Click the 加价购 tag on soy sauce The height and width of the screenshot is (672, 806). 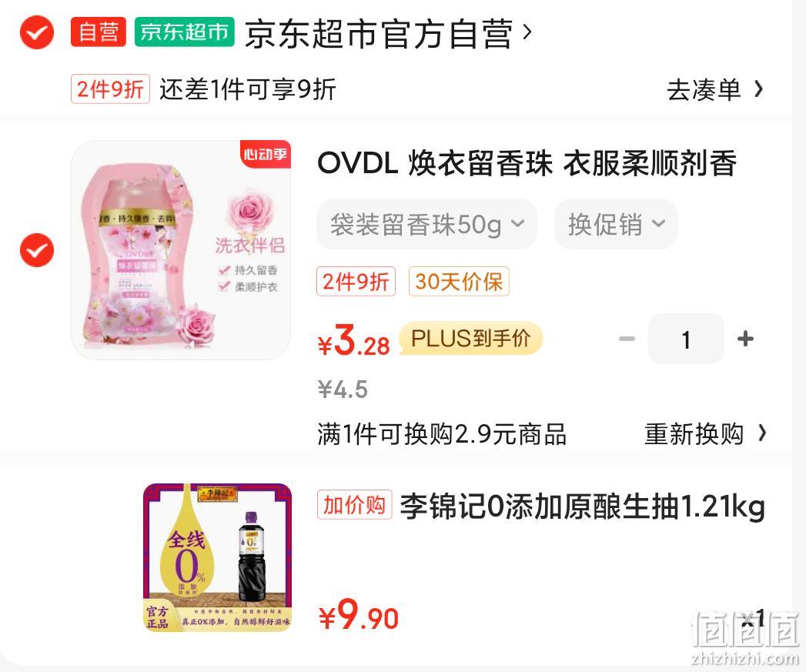355,505
